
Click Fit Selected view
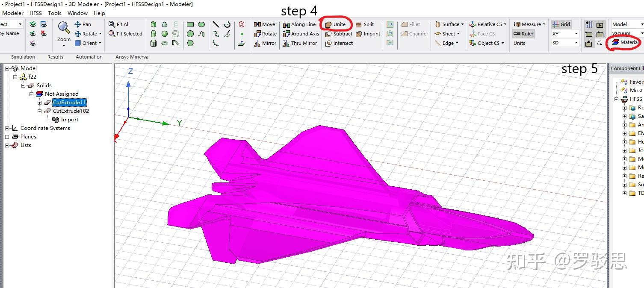(x=125, y=34)
